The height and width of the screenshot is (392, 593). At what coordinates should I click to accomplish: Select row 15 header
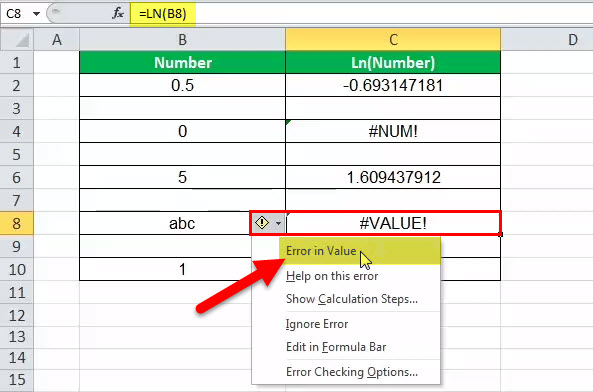(x=17, y=380)
